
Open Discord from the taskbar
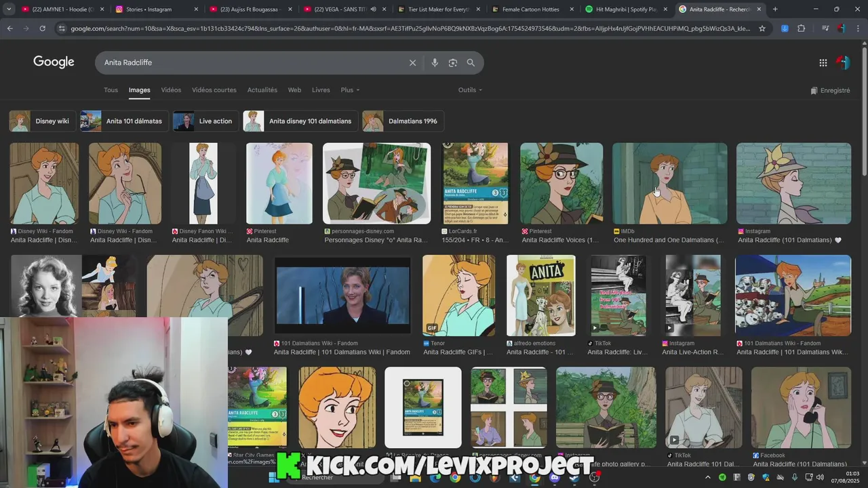point(554,477)
